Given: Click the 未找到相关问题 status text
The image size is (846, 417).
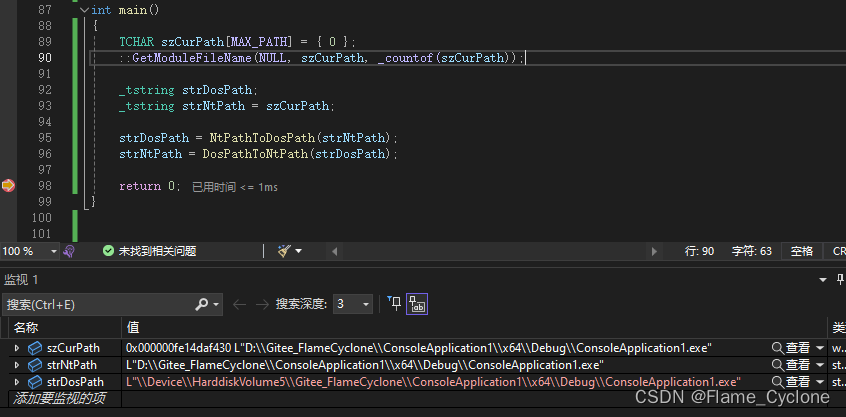Looking at the screenshot, I should (x=157, y=251).
